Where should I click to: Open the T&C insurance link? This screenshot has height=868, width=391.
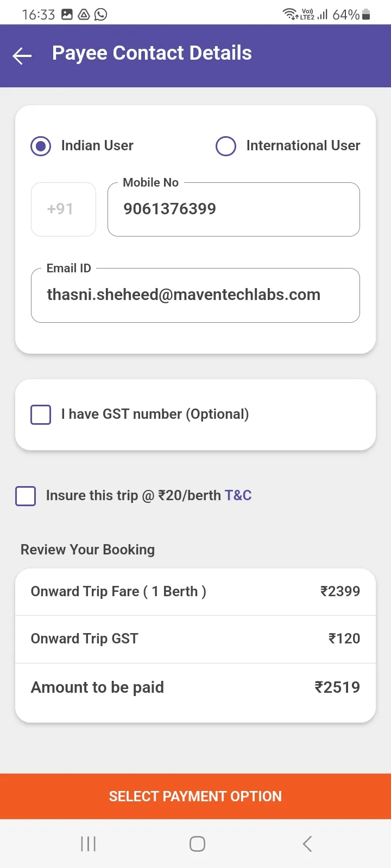[x=238, y=495]
